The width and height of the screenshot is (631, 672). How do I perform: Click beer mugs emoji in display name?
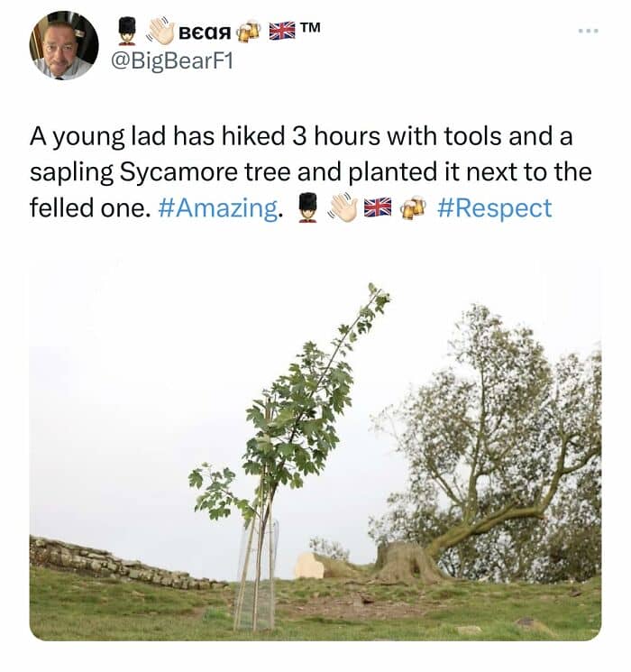(x=248, y=32)
